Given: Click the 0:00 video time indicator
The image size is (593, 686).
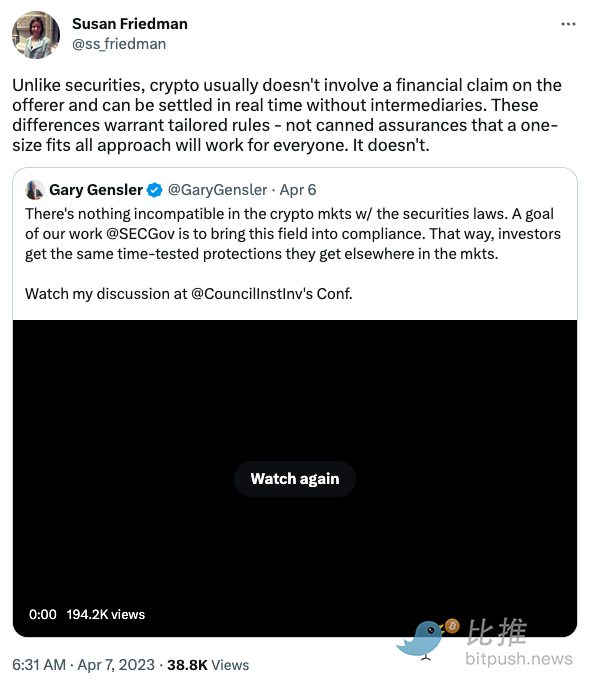Looking at the screenshot, I should click(42, 614).
